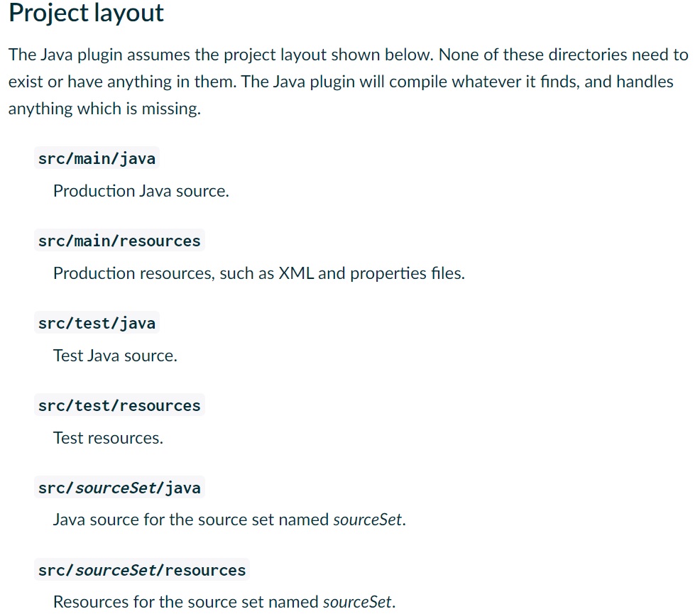Click the src/main/java code label
Screen dimensions: 700x614
point(97,158)
